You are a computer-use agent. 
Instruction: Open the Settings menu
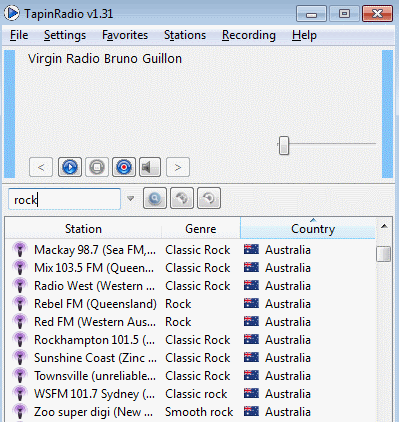65,35
